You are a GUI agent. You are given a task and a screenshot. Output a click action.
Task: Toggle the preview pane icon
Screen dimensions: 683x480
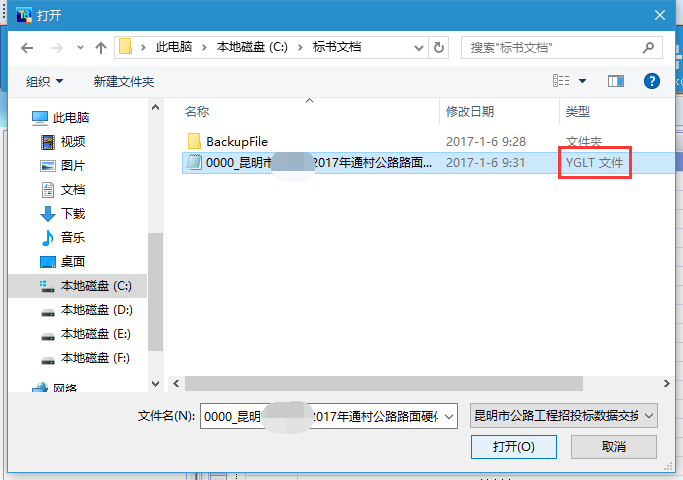(615, 81)
